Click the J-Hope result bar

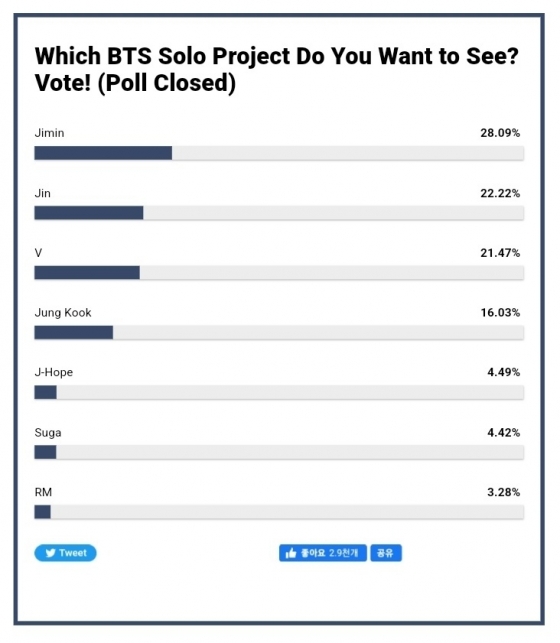(279, 392)
